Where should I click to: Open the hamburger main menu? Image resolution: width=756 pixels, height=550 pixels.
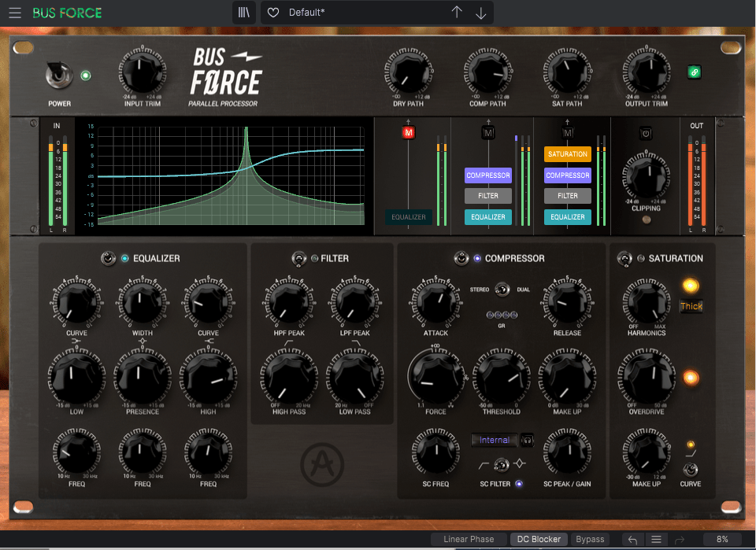pyautogui.click(x=15, y=13)
